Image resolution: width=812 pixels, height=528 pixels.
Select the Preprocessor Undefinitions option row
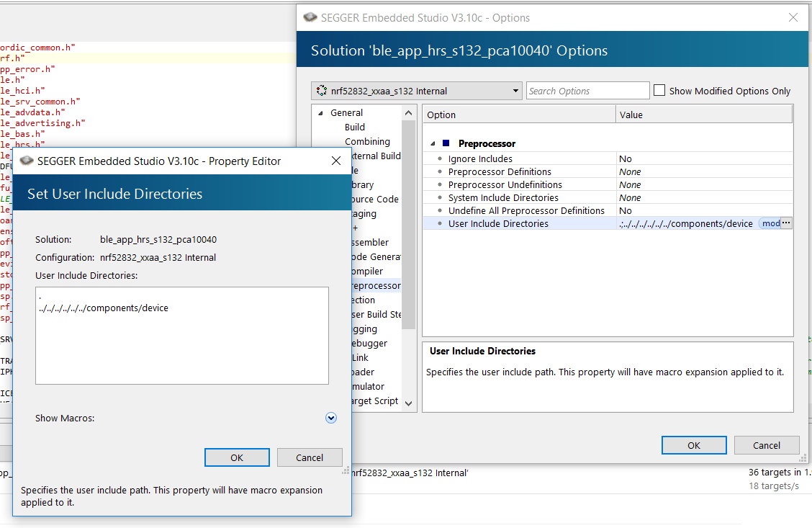608,184
